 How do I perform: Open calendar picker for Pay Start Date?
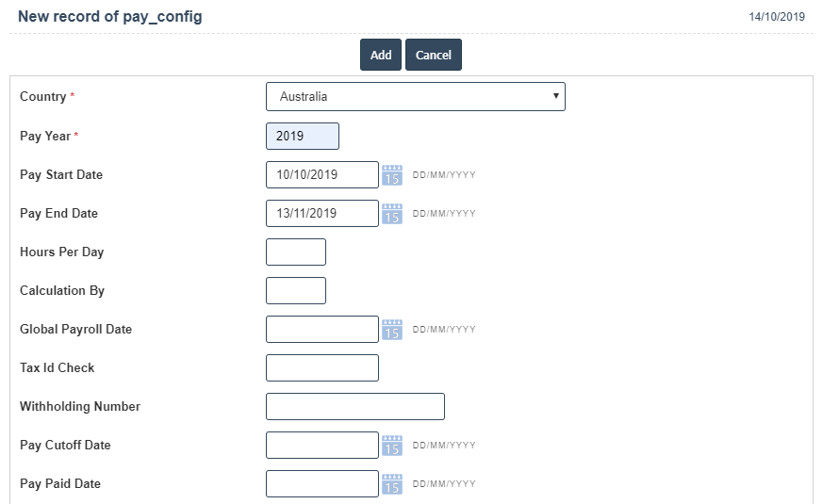point(392,175)
